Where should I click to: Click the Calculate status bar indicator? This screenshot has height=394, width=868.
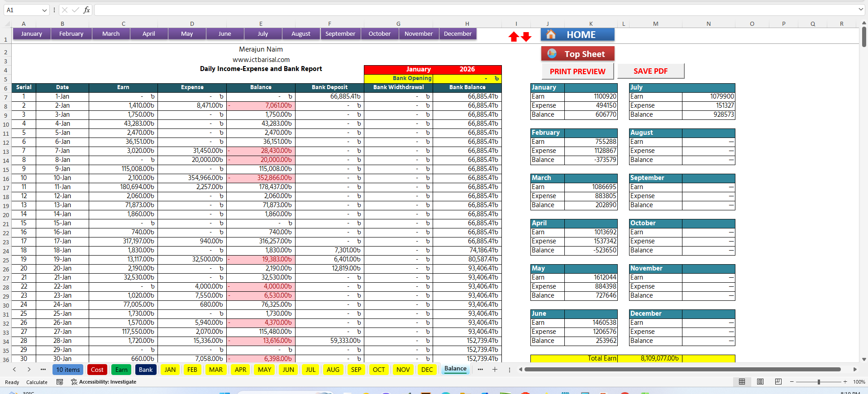pos(37,382)
